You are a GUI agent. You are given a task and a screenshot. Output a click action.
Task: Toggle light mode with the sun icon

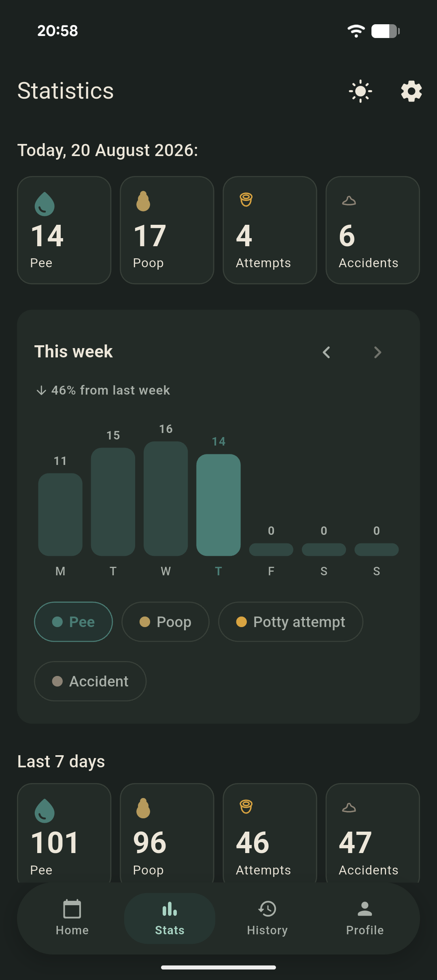pos(361,91)
